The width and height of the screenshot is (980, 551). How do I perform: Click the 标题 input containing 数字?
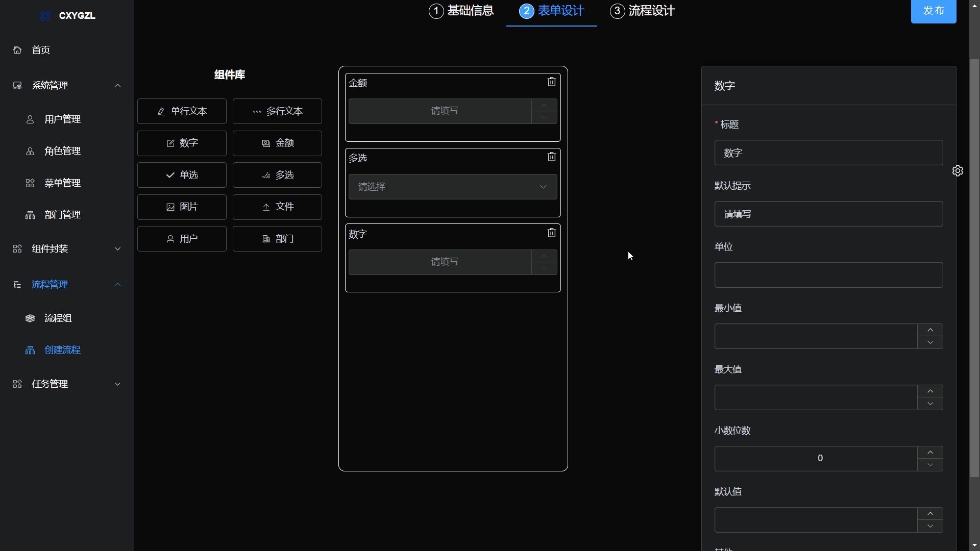828,153
